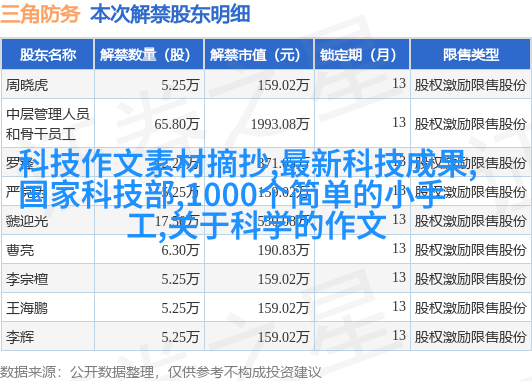Viewport: 532px width, 381px height.
Task: Click the 解禁数量（股） column header
Action: [x=149, y=55]
